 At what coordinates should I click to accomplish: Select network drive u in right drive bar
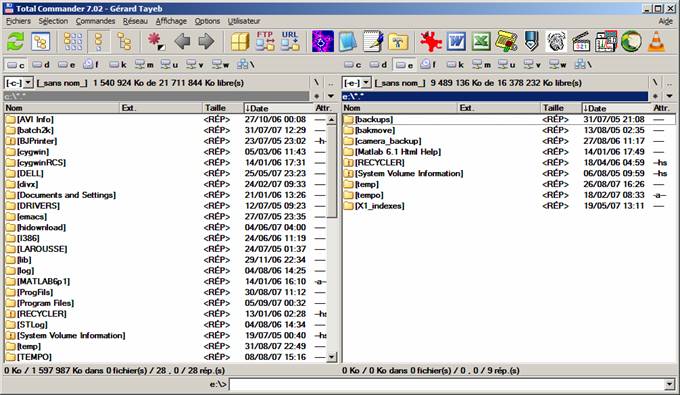pyautogui.click(x=507, y=65)
